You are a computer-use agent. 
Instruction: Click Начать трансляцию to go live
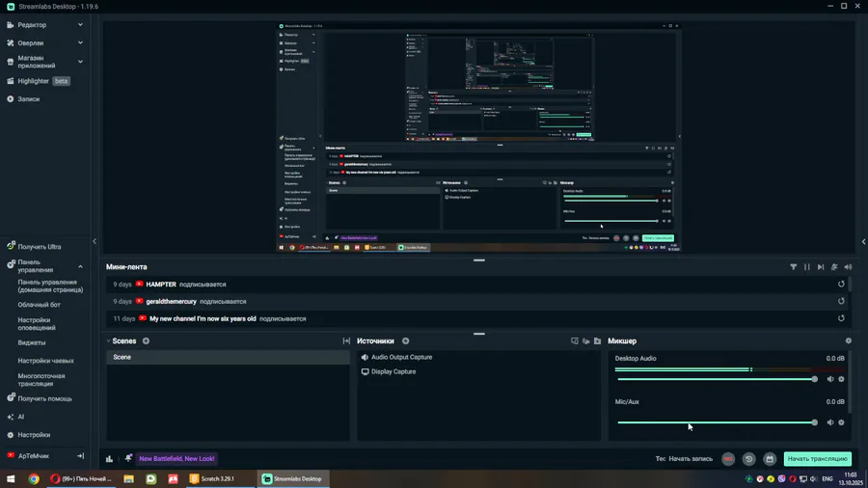click(818, 459)
